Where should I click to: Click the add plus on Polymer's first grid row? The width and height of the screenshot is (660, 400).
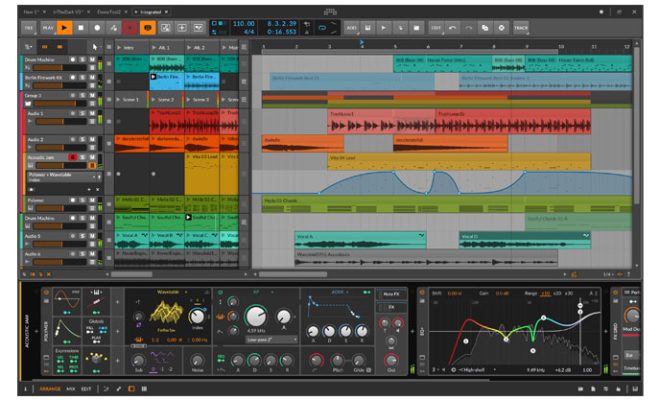coord(117,302)
